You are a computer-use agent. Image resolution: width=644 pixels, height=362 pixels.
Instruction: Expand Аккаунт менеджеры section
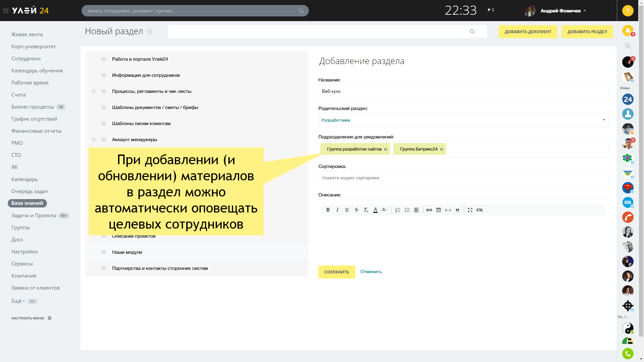coord(94,139)
